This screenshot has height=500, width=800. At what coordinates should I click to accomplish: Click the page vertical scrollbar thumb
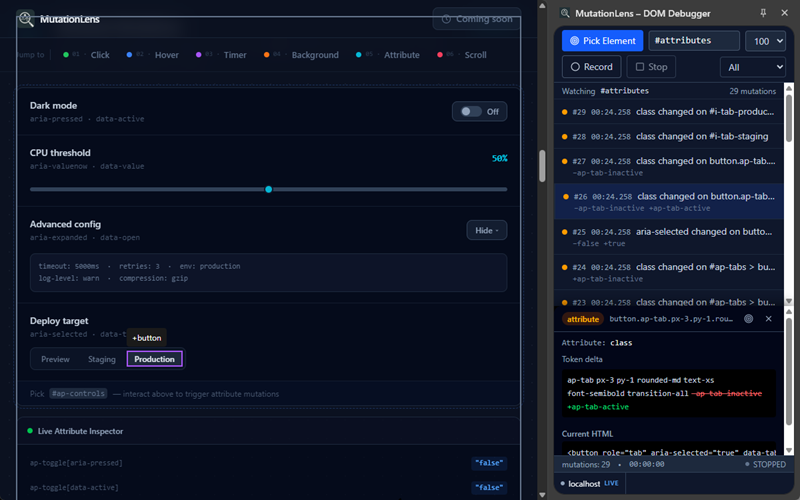(x=542, y=166)
